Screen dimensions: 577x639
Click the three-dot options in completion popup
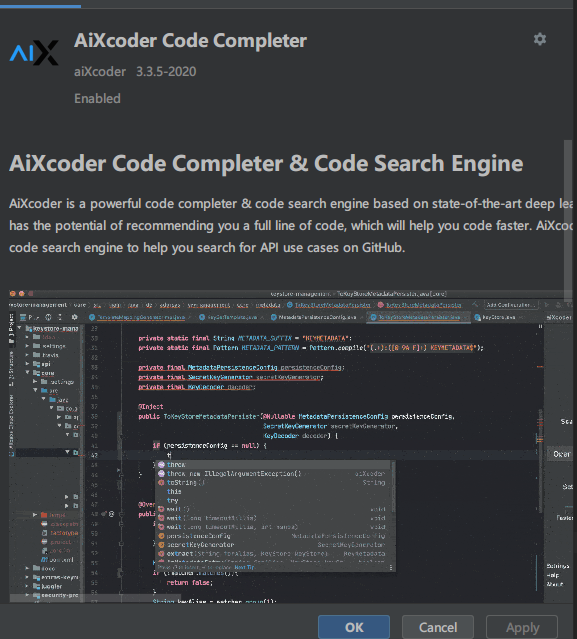[x=391, y=567]
